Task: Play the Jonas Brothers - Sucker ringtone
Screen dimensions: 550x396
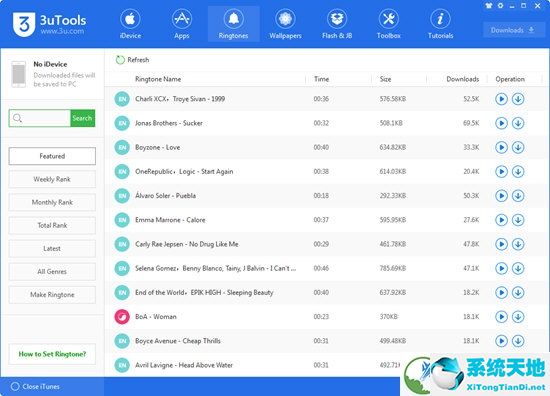Action: (x=502, y=123)
